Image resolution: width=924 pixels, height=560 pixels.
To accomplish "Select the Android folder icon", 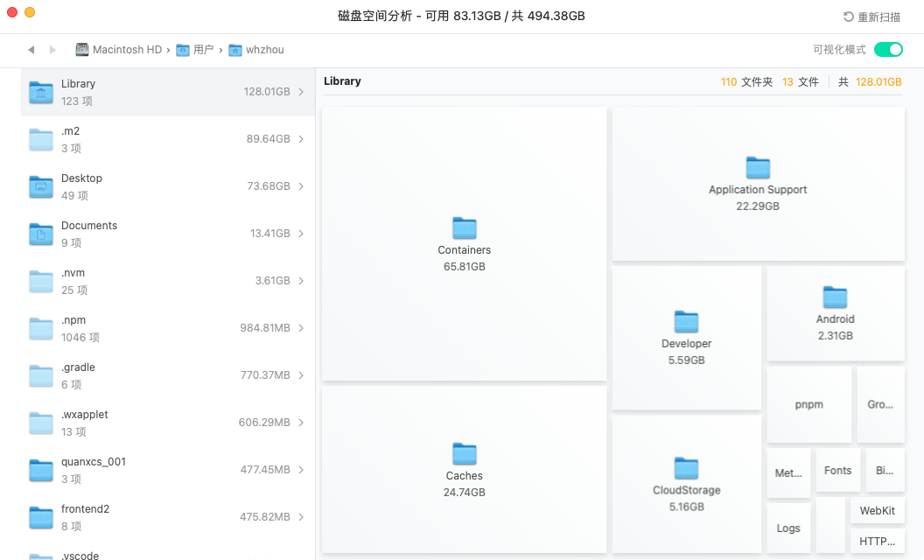I will pyautogui.click(x=835, y=297).
